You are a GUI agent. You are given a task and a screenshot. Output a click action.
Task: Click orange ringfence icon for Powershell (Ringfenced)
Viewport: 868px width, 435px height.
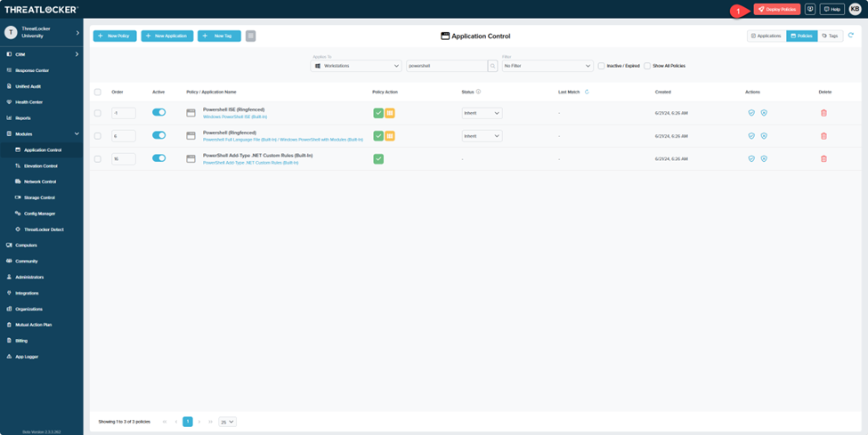390,135
